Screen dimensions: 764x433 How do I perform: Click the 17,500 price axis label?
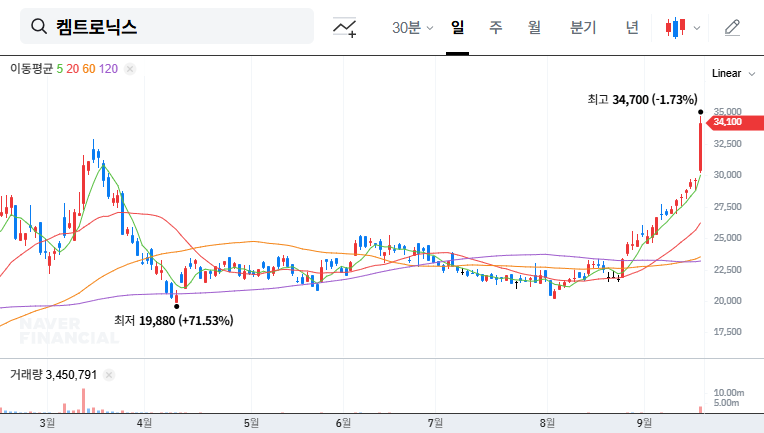pos(727,332)
